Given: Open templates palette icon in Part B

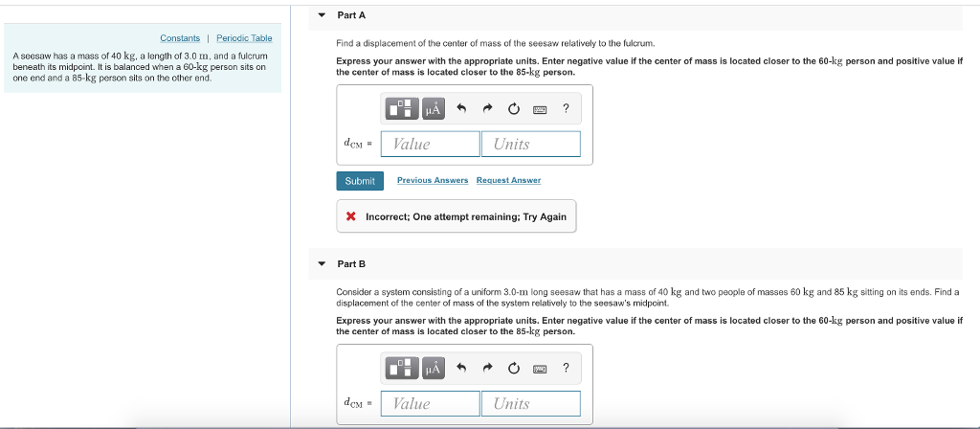Looking at the screenshot, I should (403, 369).
